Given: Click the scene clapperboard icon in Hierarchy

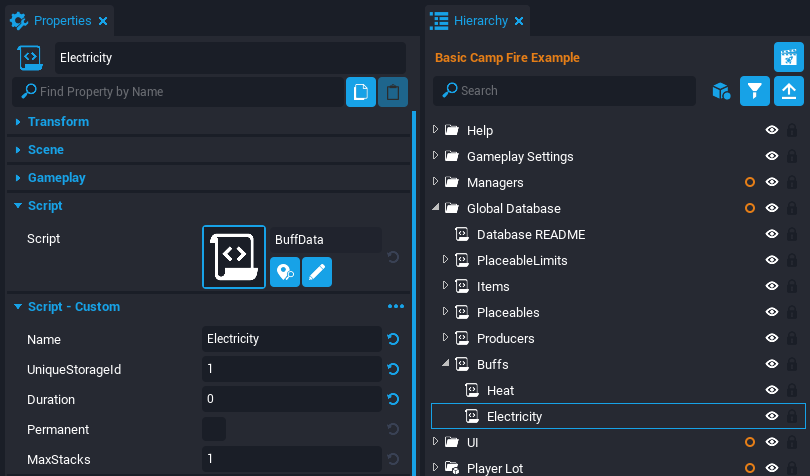Looking at the screenshot, I should (789, 57).
